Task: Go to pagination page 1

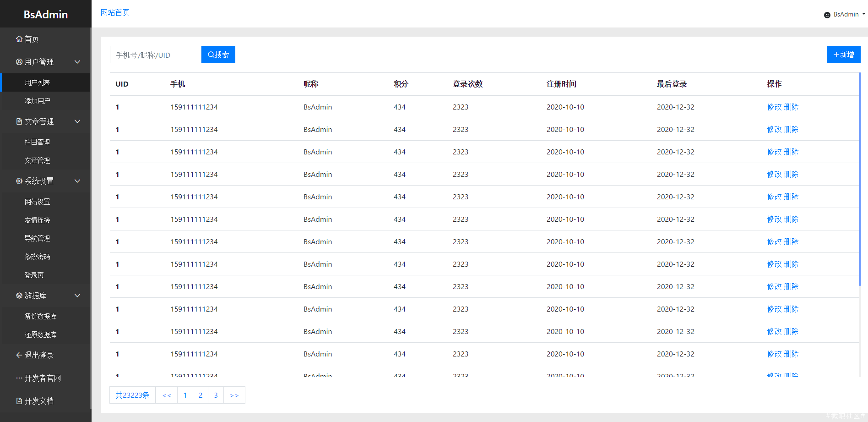Action: 185,395
